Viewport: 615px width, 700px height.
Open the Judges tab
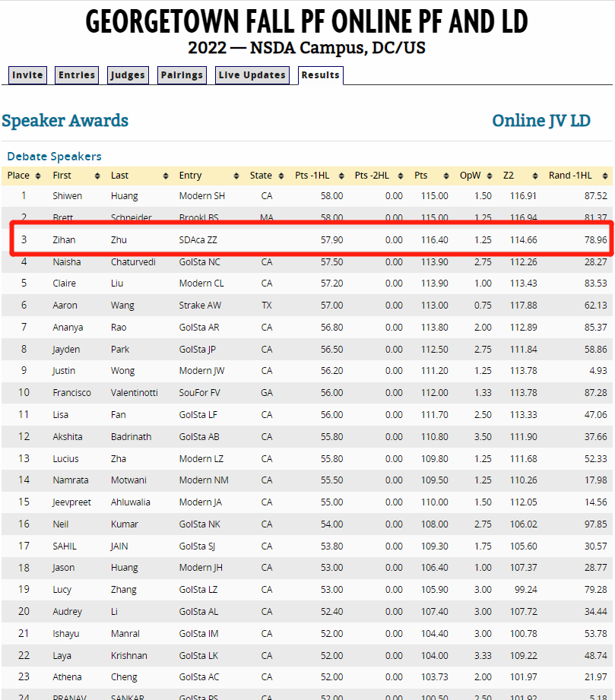tap(127, 75)
